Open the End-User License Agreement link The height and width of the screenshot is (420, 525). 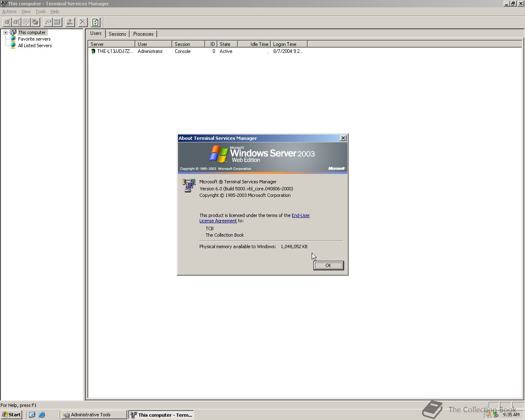254,218
